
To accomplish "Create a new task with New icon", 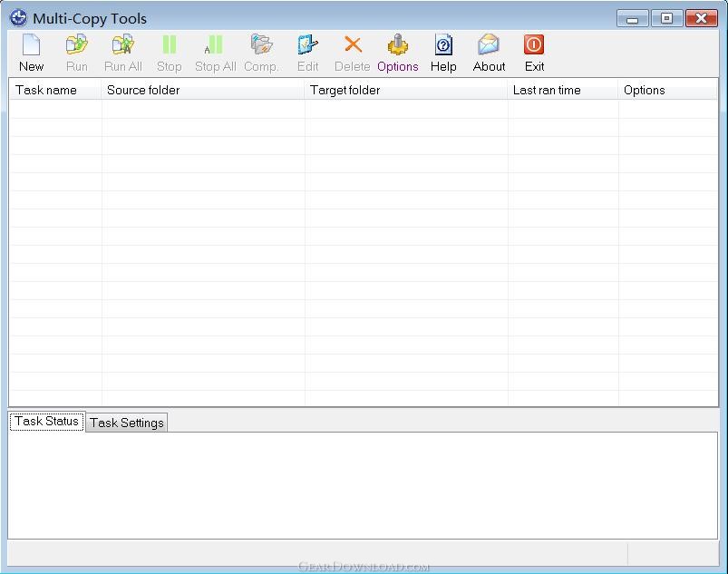I will (x=31, y=44).
